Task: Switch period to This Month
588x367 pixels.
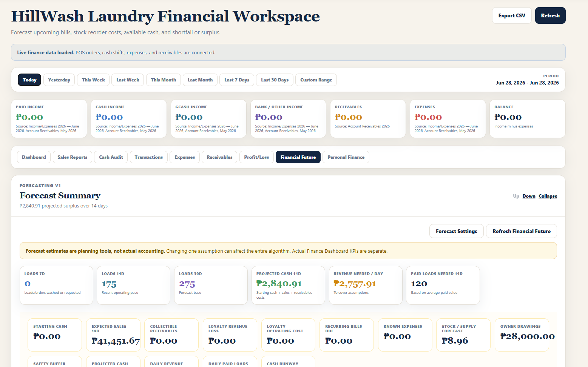Action: [x=164, y=80]
